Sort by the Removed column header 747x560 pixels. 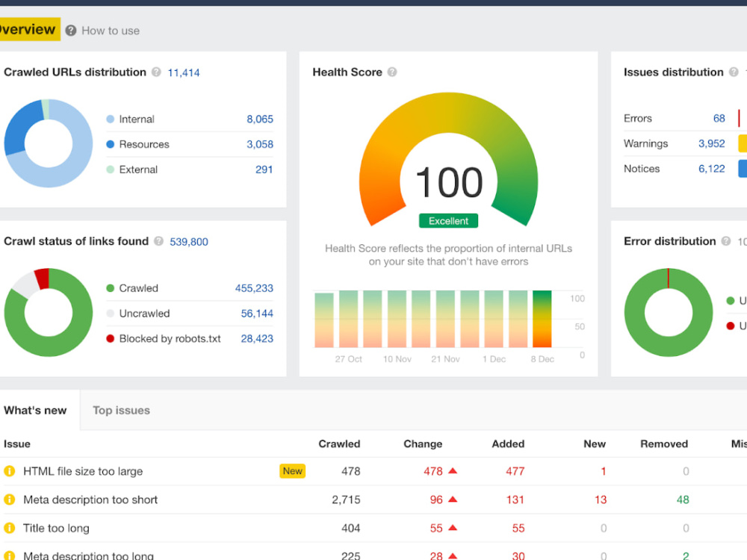click(664, 444)
